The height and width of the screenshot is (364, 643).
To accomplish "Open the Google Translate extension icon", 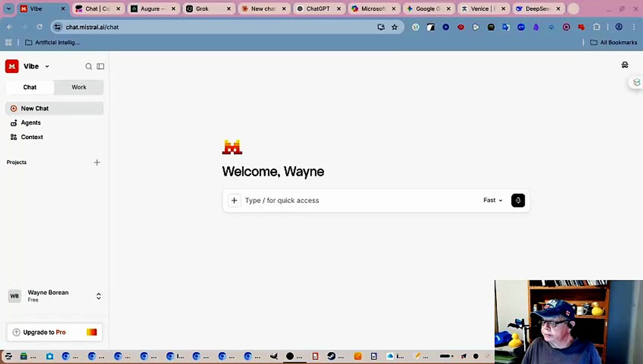I will coord(506,27).
